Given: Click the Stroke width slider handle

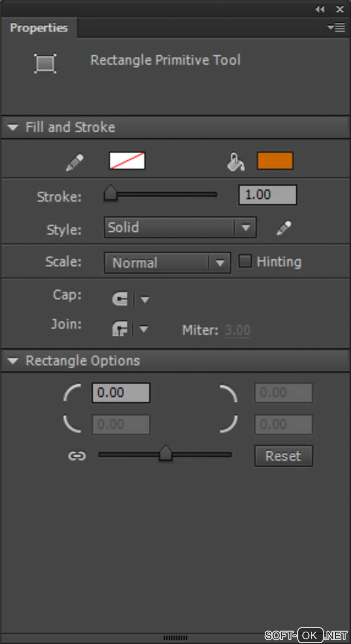Looking at the screenshot, I should click(110, 193).
